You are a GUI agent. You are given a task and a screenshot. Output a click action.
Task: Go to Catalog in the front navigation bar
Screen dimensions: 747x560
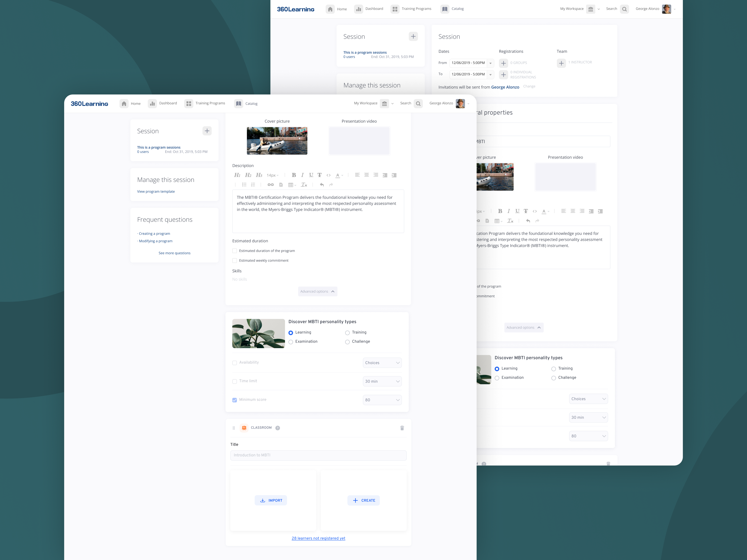[246, 104]
